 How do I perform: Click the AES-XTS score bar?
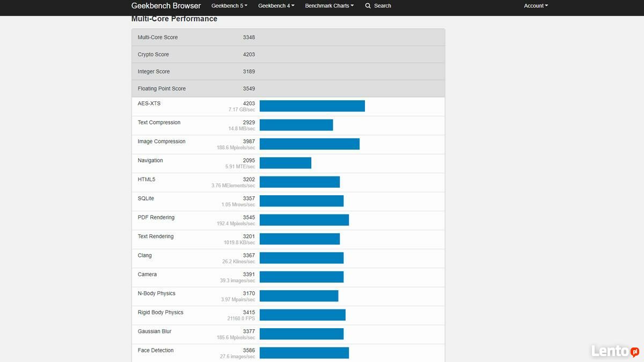312,106
